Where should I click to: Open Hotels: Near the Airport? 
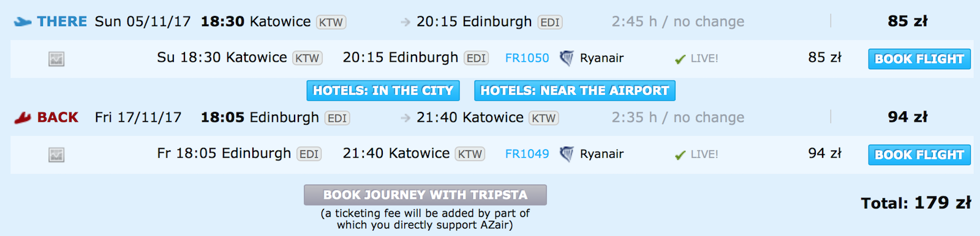(575, 90)
